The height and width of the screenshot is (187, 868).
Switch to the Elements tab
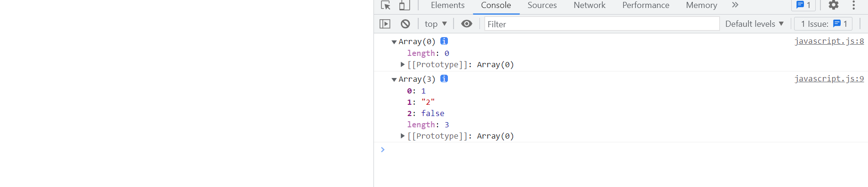click(447, 5)
